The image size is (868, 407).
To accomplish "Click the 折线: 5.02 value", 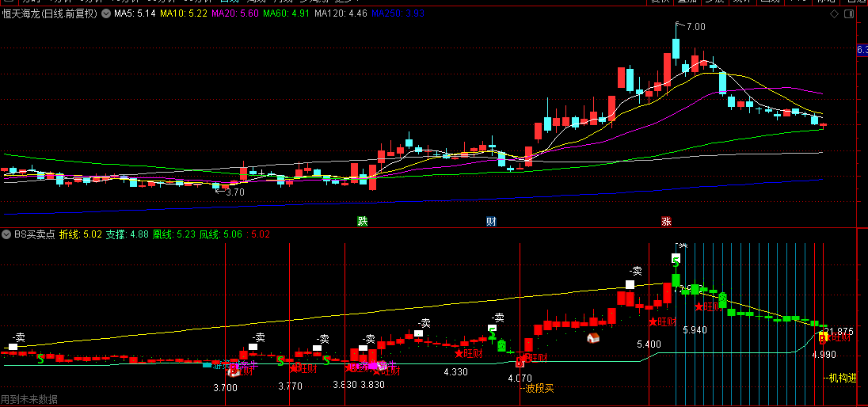I will (81, 234).
